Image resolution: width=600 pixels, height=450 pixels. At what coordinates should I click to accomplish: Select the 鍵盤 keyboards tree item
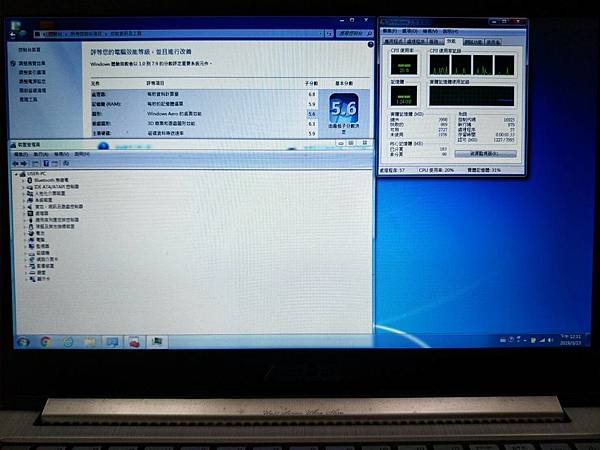click(41, 272)
